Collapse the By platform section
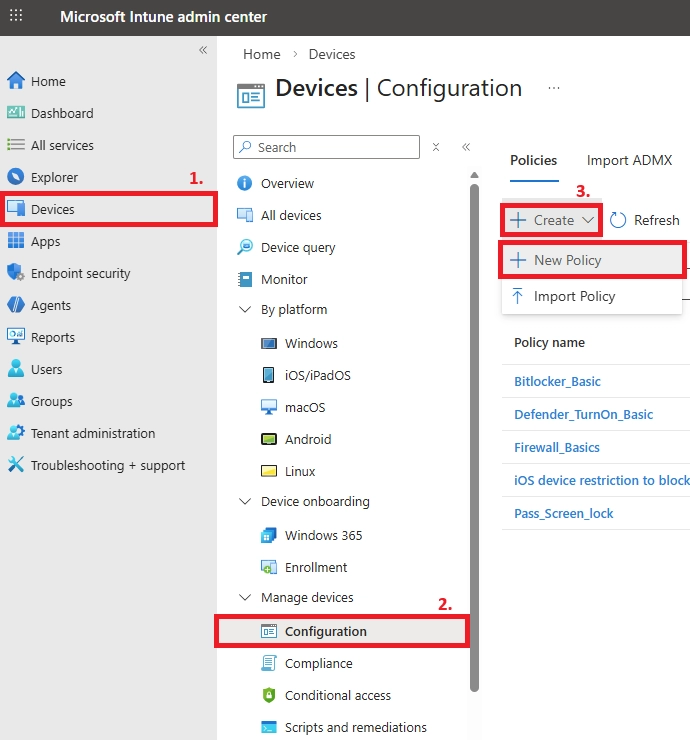690x740 pixels. click(245, 310)
